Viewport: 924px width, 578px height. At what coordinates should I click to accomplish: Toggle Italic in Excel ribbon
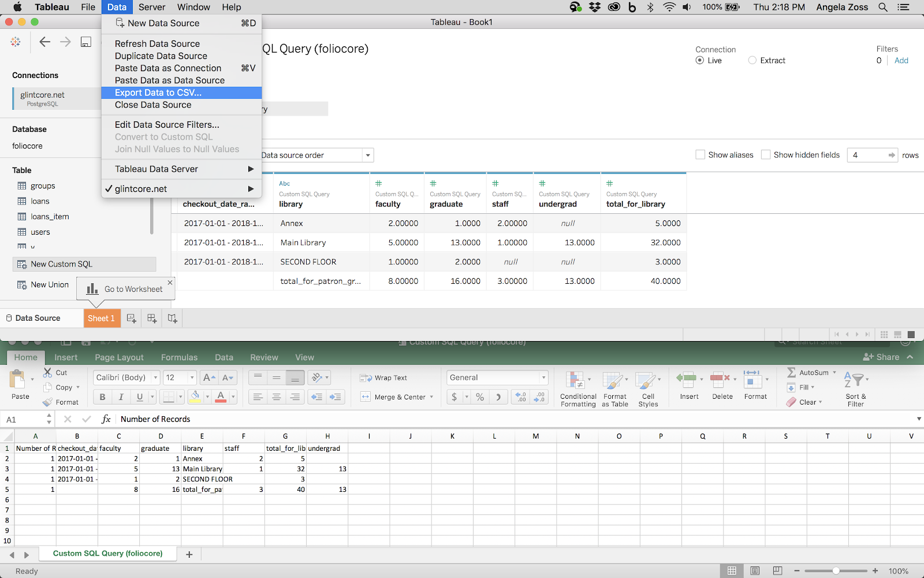pos(121,397)
